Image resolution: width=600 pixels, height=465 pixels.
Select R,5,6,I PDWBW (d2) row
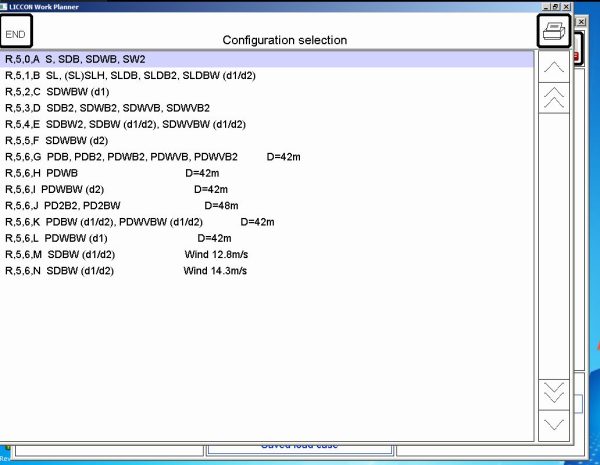(267, 189)
